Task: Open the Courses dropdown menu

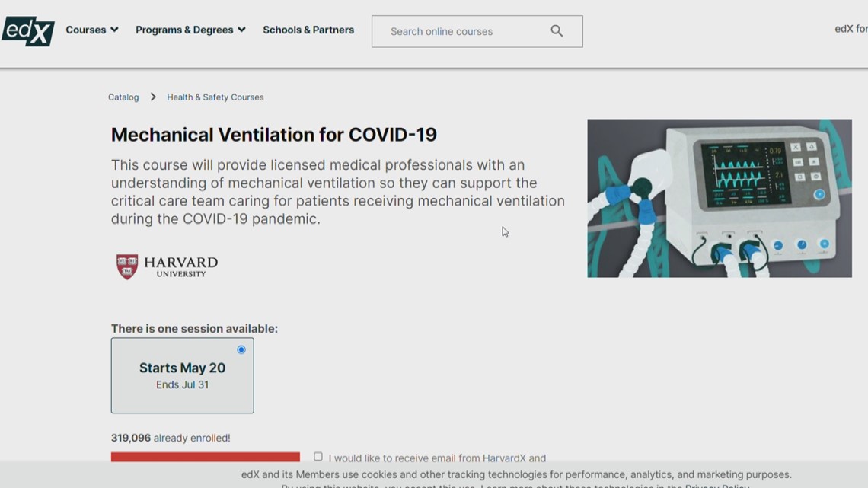Action: (92, 30)
